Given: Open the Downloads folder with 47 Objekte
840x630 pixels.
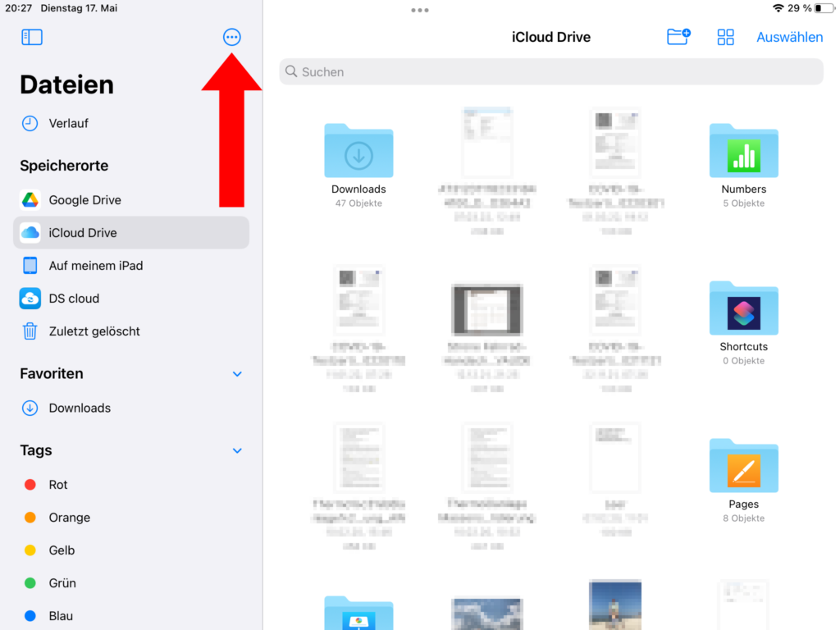Looking at the screenshot, I should click(x=358, y=151).
